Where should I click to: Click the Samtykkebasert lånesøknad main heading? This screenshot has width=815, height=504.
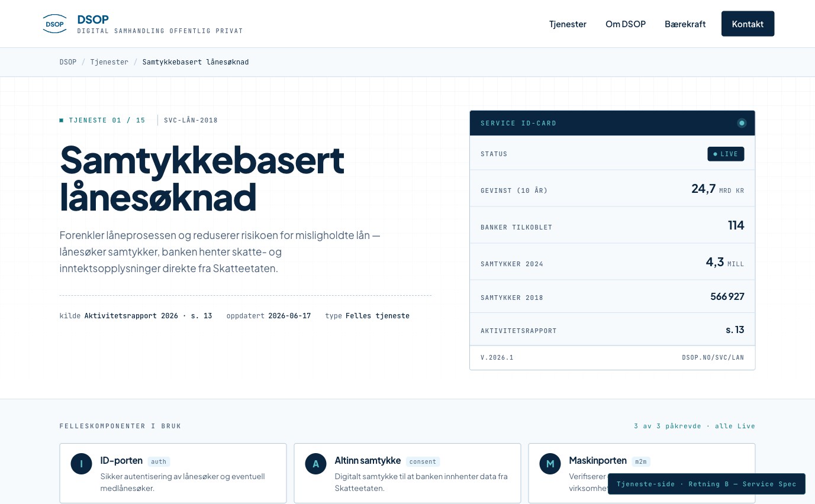pos(202,178)
